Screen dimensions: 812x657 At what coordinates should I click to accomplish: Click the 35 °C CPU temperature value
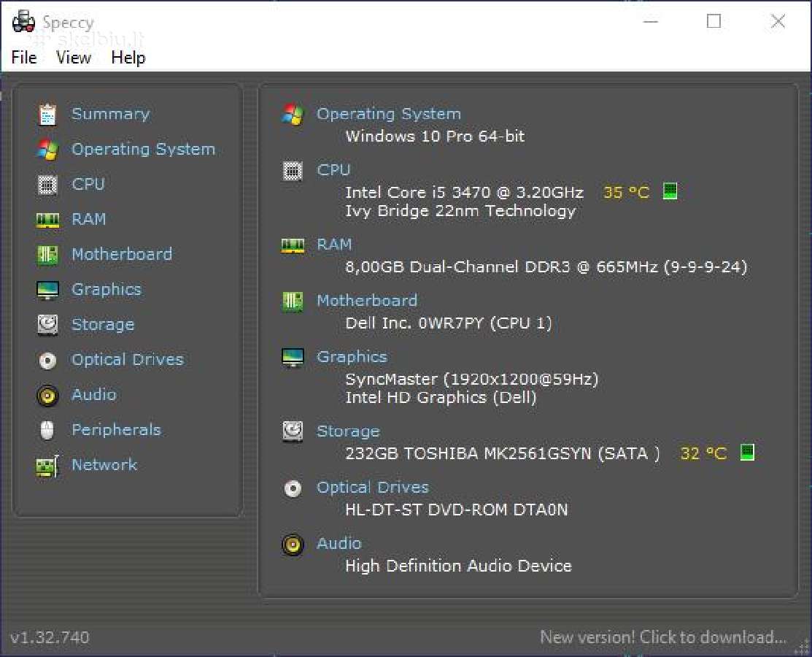tap(626, 193)
